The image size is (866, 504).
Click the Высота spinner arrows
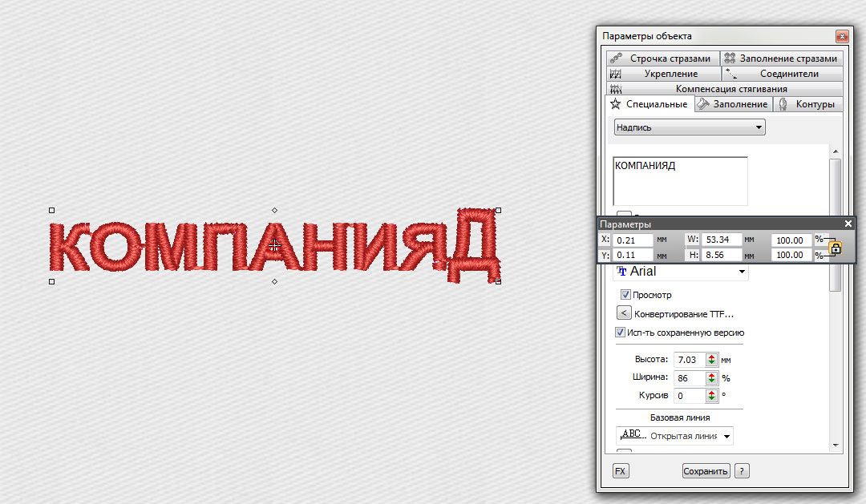coord(711,360)
